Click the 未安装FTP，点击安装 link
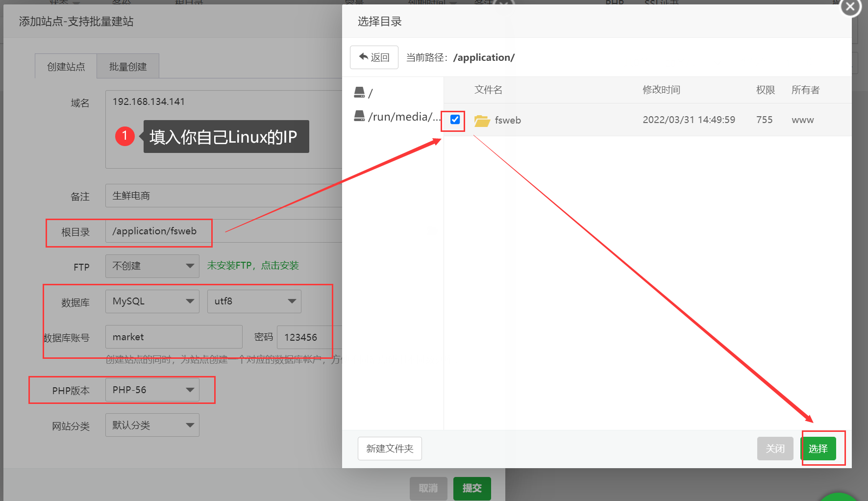The width and height of the screenshot is (868, 501). tap(253, 266)
